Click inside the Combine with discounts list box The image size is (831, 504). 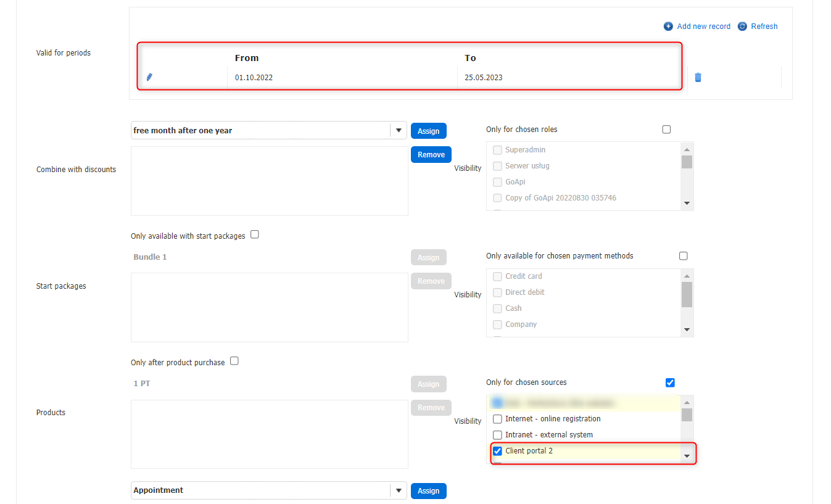point(269,181)
